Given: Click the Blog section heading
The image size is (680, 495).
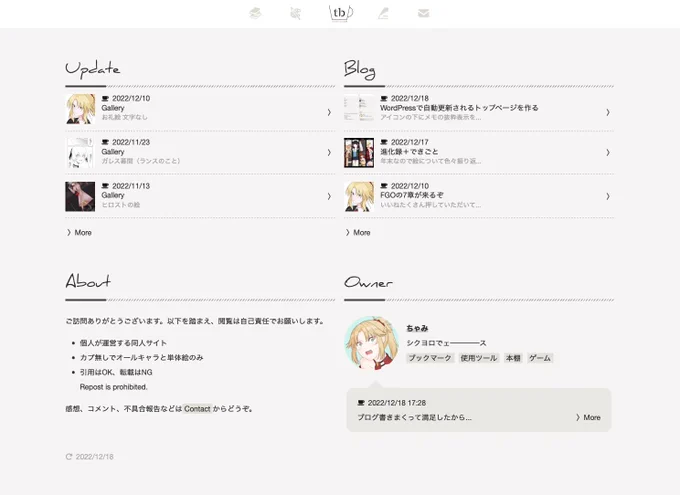Looking at the screenshot, I should [360, 70].
